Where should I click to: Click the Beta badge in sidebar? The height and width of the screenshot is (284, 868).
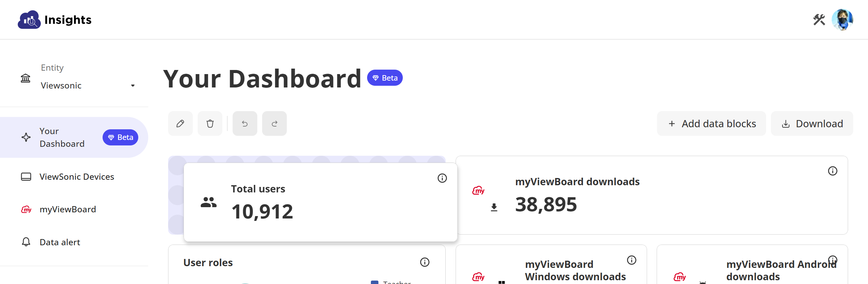click(120, 137)
